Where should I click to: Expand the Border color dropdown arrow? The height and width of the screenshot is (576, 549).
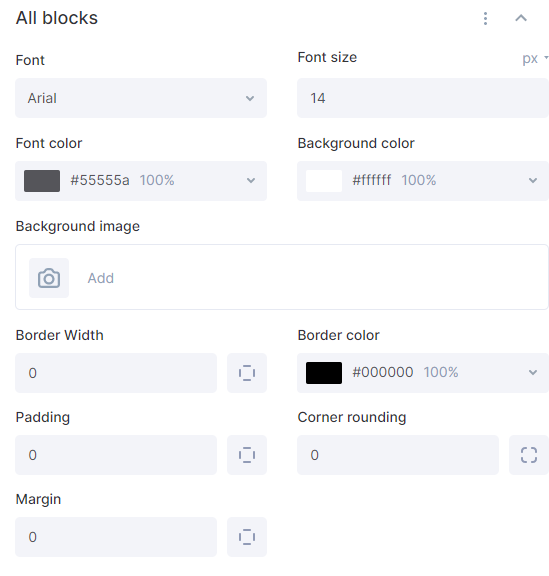click(x=533, y=372)
